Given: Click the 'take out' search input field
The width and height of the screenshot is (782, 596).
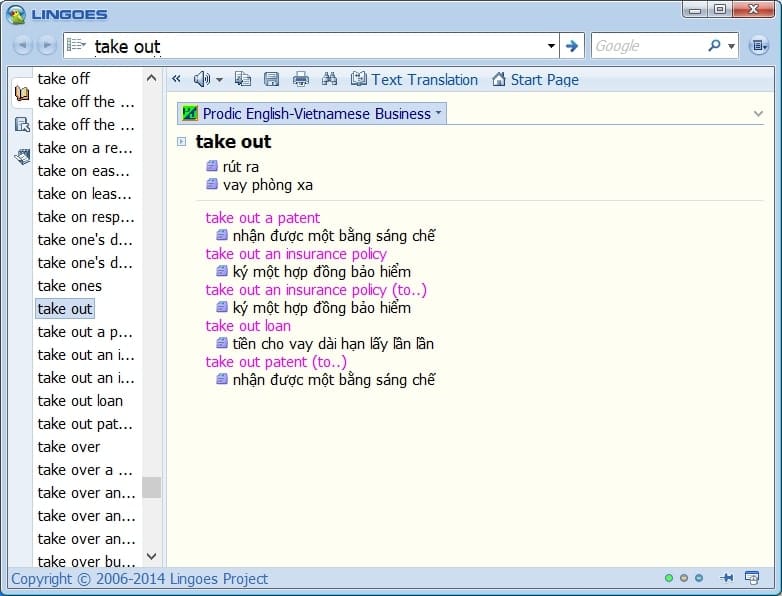Looking at the screenshot, I should (x=317, y=46).
